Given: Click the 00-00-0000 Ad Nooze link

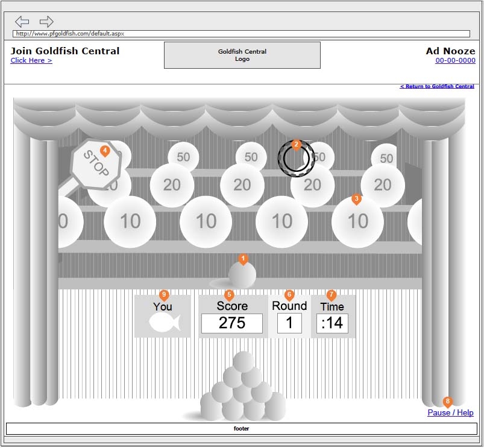Looking at the screenshot, I should (455, 60).
